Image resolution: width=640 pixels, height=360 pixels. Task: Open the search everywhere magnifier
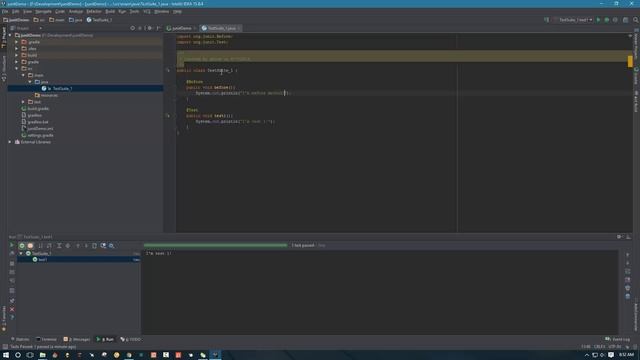(x=636, y=20)
